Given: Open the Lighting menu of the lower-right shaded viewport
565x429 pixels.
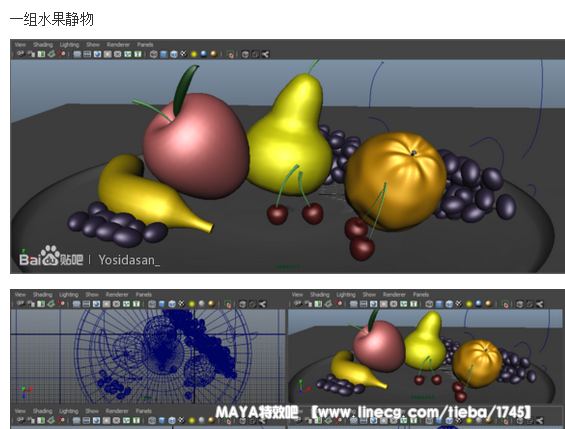Looking at the screenshot, I should 346,295.
